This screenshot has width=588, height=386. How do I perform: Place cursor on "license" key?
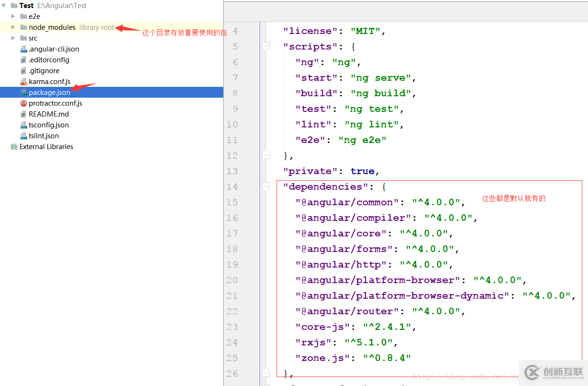point(311,31)
